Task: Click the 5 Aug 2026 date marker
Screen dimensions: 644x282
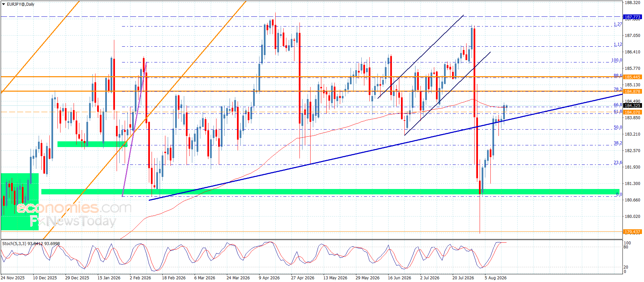Action: [495, 278]
